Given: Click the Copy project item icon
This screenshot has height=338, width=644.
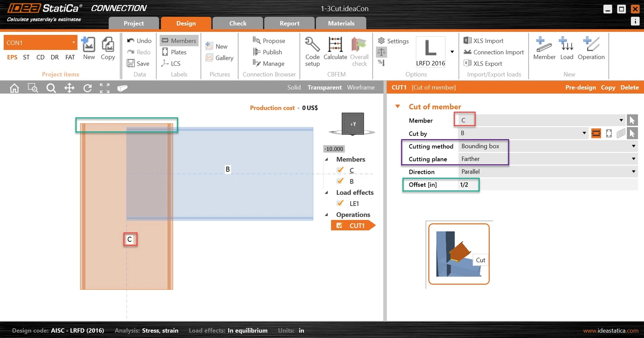Looking at the screenshot, I should click(x=108, y=44).
